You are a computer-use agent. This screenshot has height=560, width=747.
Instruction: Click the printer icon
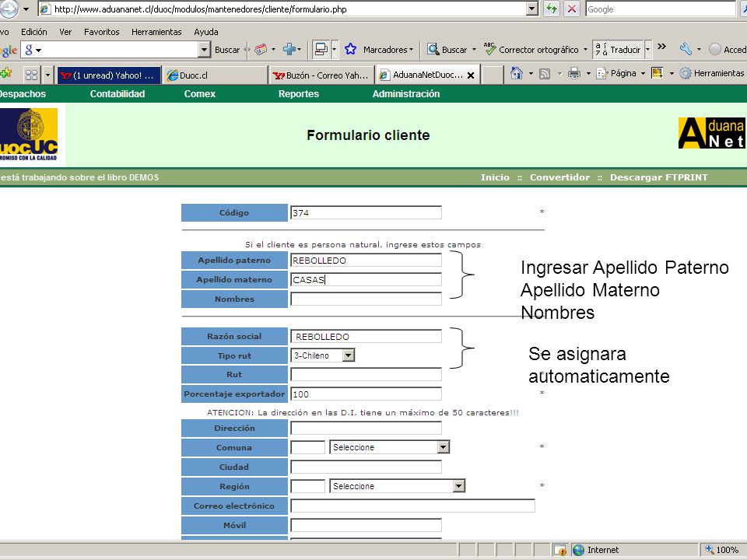coord(574,73)
